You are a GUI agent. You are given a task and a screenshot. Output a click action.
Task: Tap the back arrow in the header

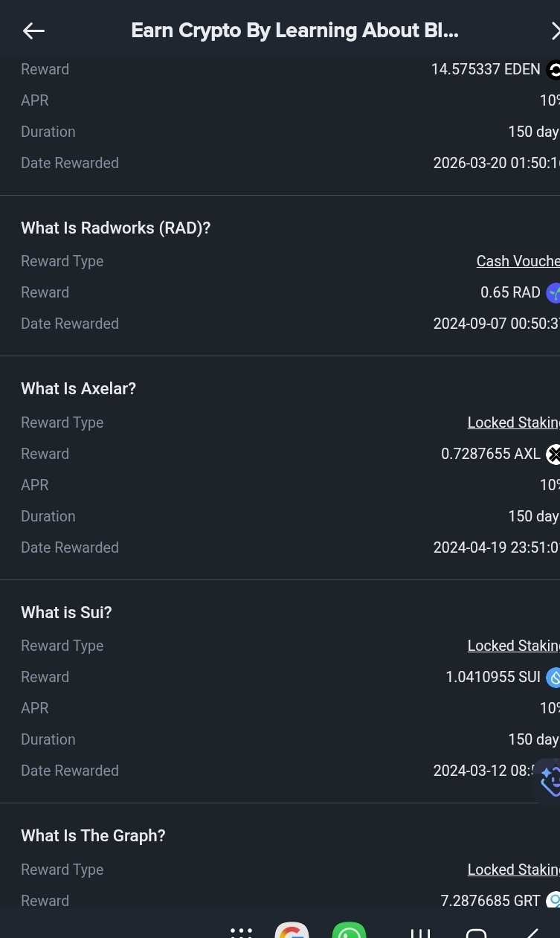pyautogui.click(x=33, y=30)
